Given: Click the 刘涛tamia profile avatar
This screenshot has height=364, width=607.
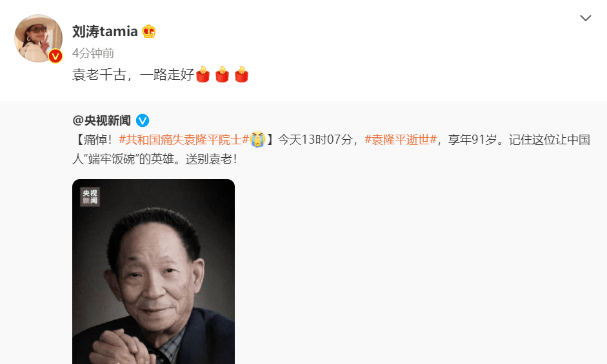Looking at the screenshot, I should click(38, 38).
